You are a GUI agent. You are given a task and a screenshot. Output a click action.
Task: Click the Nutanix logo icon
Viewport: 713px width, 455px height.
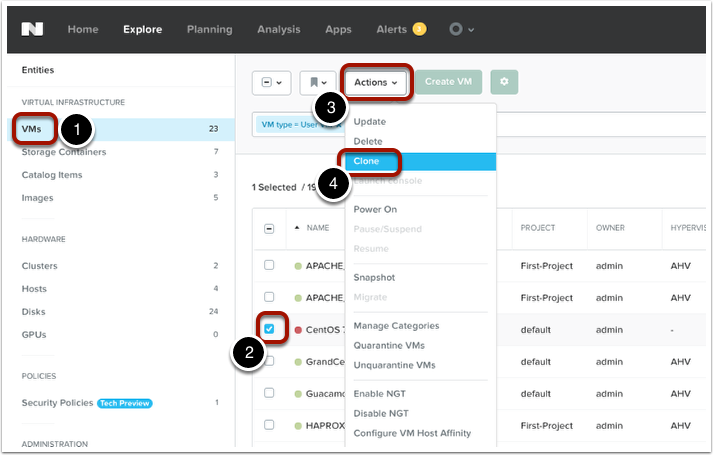tap(36, 30)
